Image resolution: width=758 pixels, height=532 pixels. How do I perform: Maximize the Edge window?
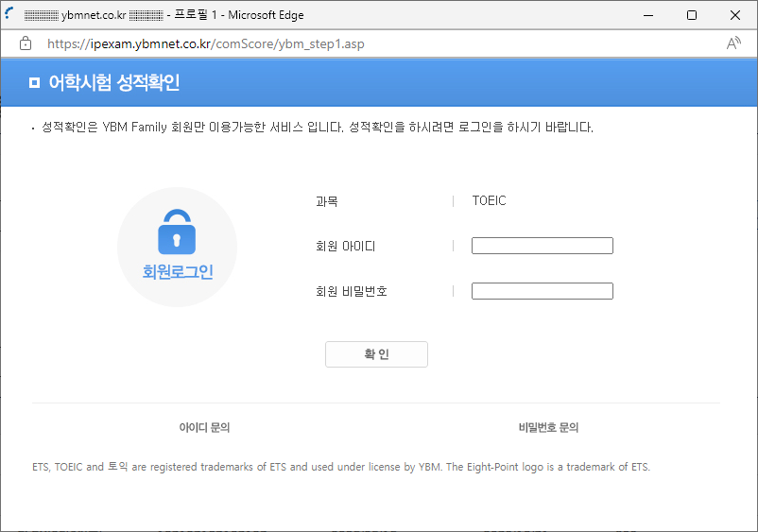point(692,15)
